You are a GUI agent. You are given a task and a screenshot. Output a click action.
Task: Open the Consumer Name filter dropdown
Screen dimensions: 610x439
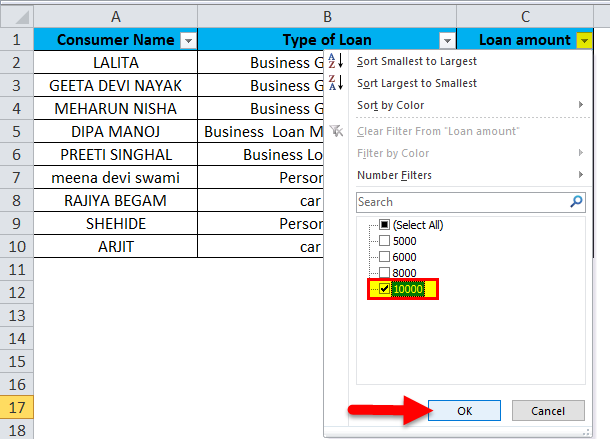188,40
